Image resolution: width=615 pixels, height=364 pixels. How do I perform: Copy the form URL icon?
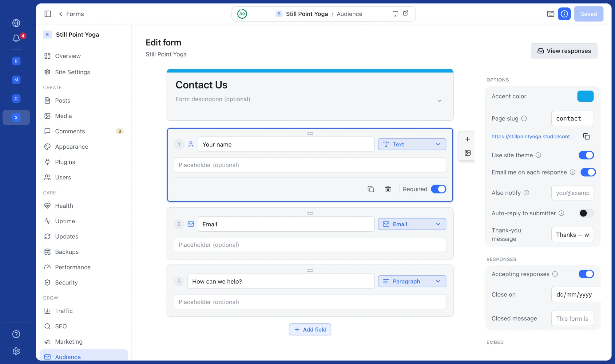(586, 136)
